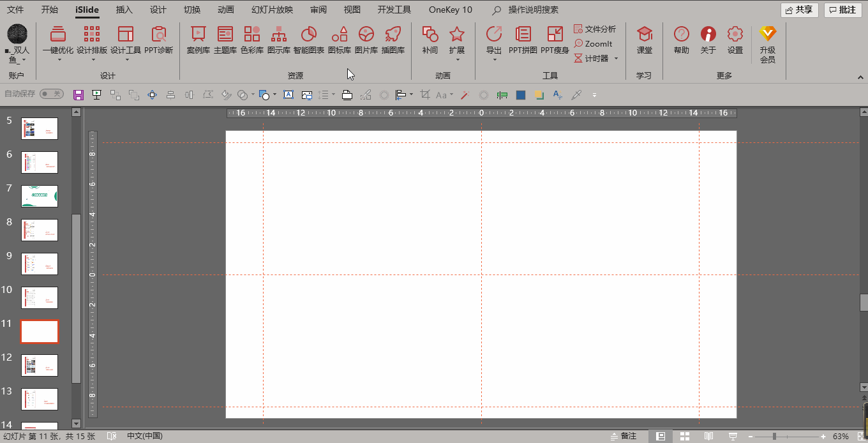Click the solid blue square icon in quick access toolbar

[521, 95]
